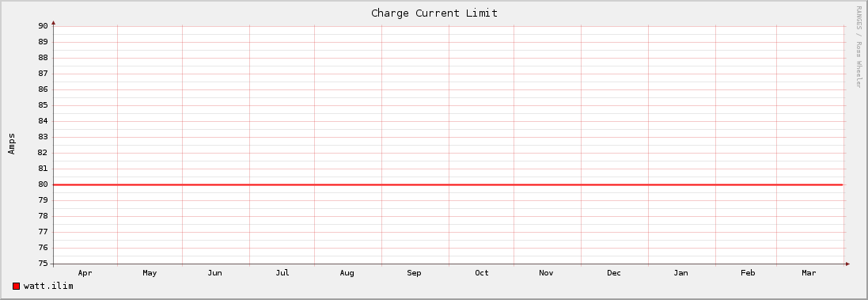Click the red watt.ilim legend swatch
Screen dimensions: 868x300
16,287
